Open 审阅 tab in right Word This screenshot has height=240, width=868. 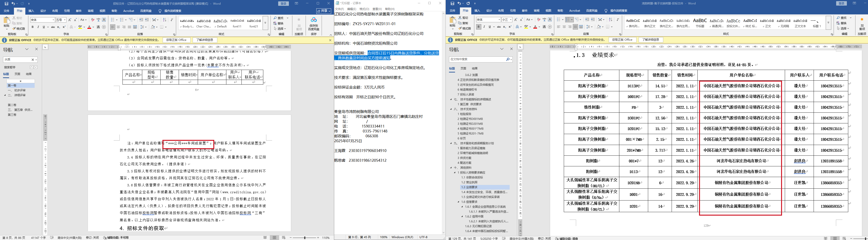click(x=536, y=11)
